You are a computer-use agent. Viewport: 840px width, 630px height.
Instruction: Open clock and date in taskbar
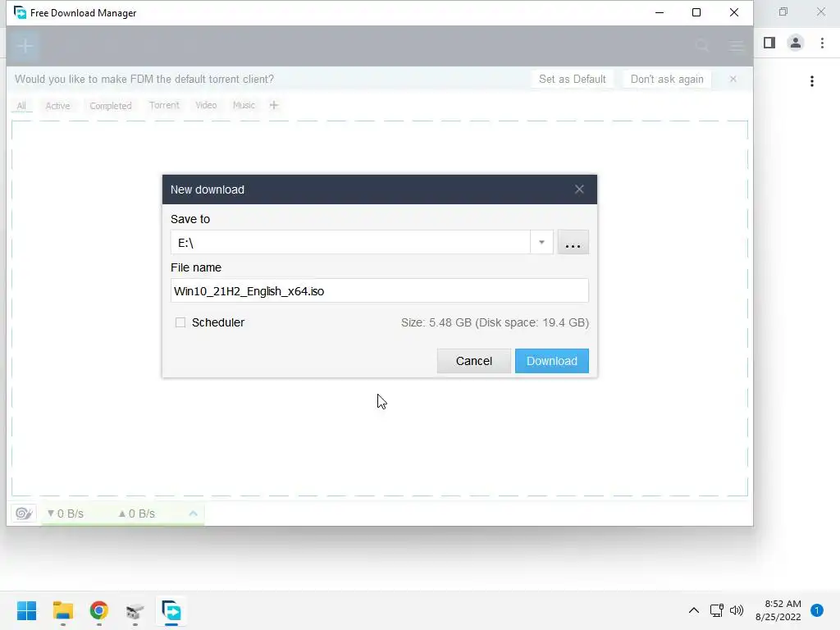pyautogui.click(x=778, y=610)
